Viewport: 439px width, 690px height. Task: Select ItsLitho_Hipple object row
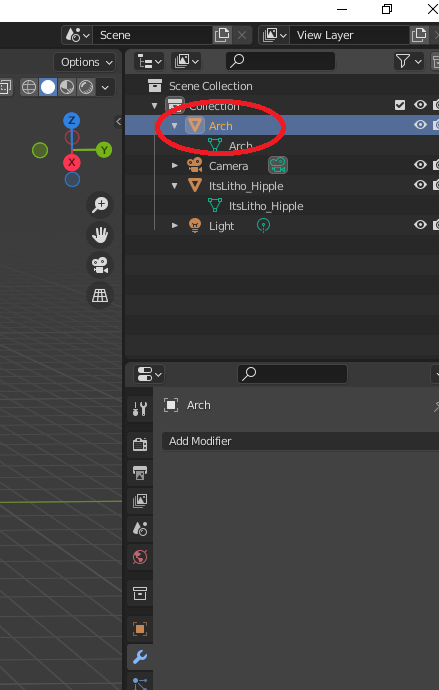(246, 186)
